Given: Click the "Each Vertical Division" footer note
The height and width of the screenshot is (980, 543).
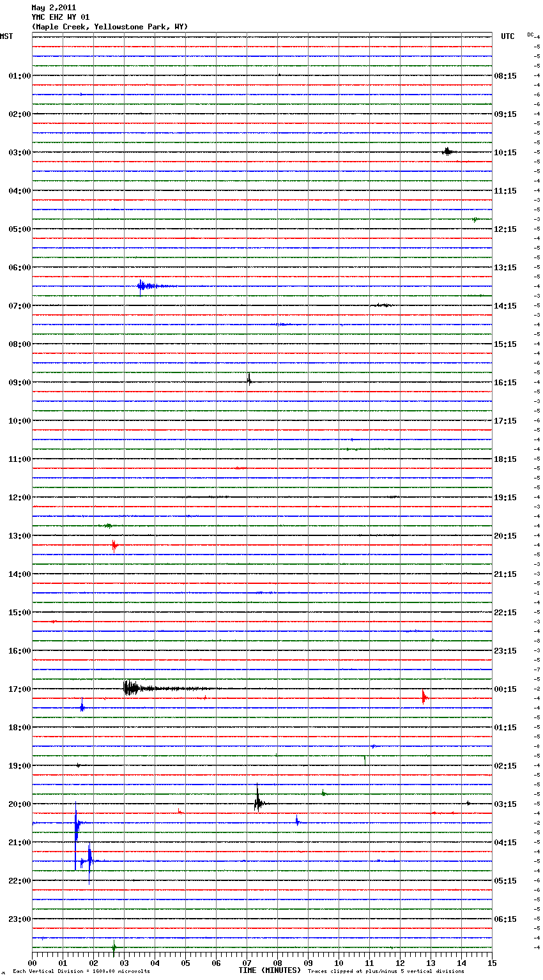Looking at the screenshot, I should point(81,971).
